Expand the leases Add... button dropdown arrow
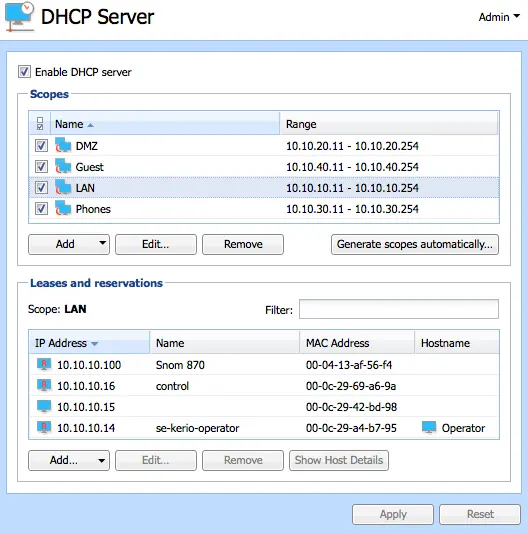 pyautogui.click(x=101, y=460)
